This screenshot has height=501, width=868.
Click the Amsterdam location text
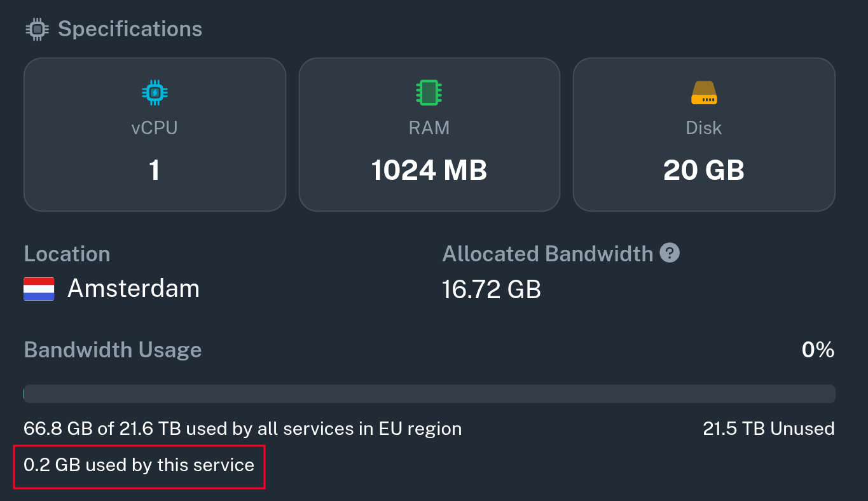coord(134,289)
